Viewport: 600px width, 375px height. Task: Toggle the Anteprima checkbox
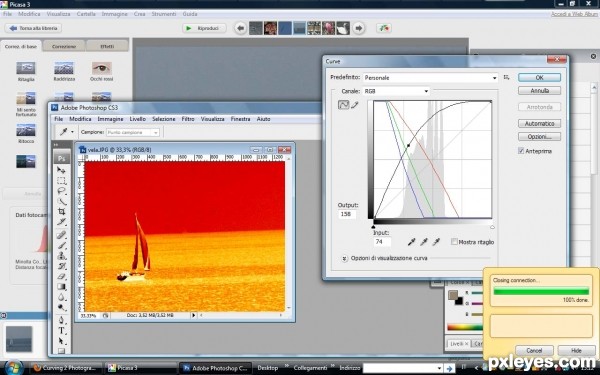(x=521, y=151)
